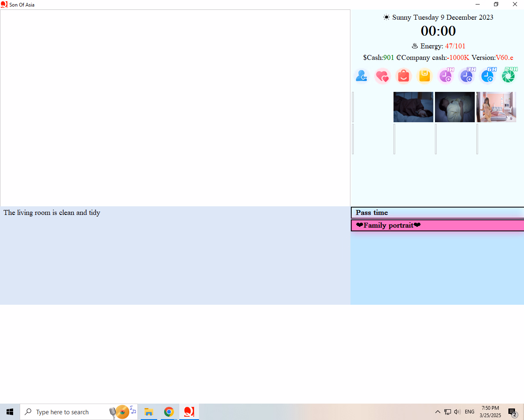The image size is (524, 420).
Task: Click the 00:00 clock display
Action: pos(438,31)
